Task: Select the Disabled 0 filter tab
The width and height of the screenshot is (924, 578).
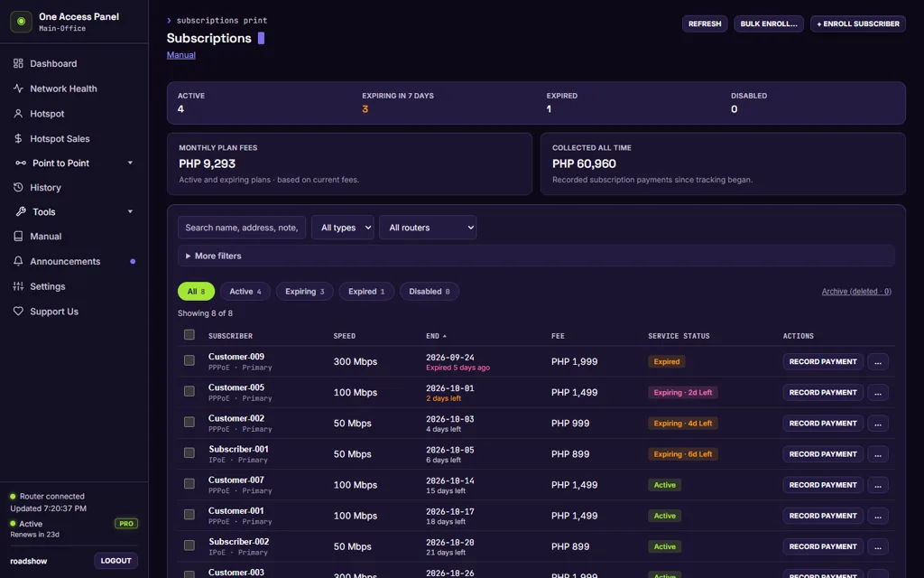Action: (x=429, y=292)
